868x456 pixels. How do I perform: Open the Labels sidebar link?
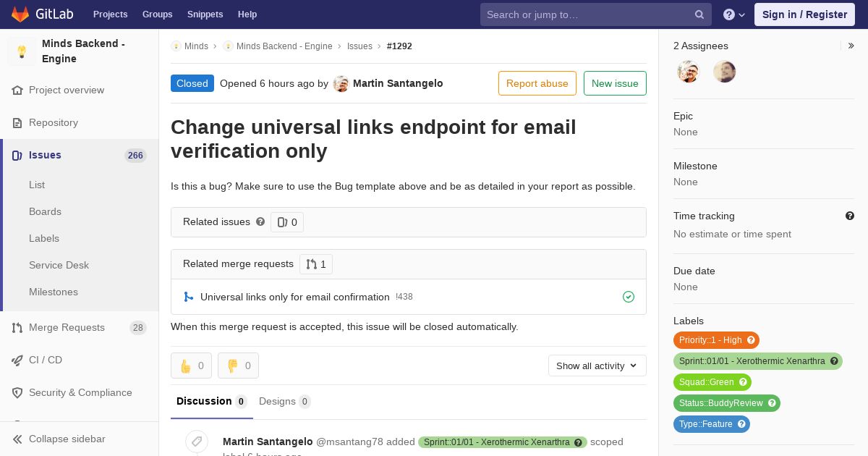(44, 238)
